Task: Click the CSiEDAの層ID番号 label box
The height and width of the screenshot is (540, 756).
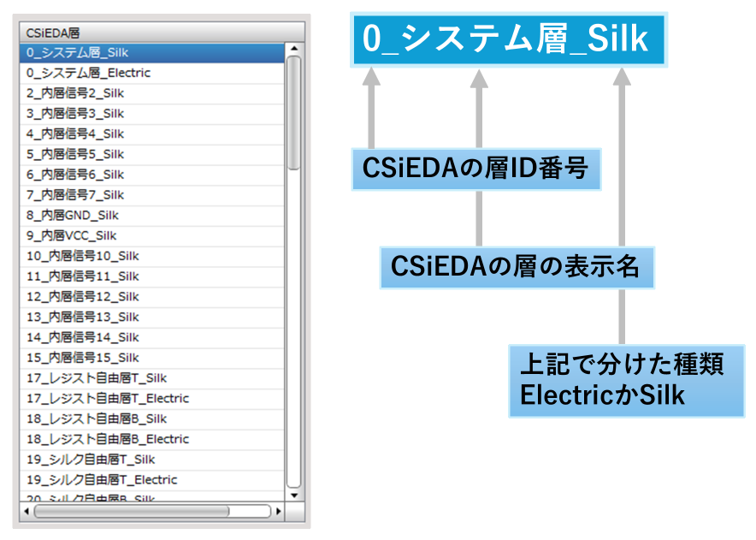Action: [476, 169]
